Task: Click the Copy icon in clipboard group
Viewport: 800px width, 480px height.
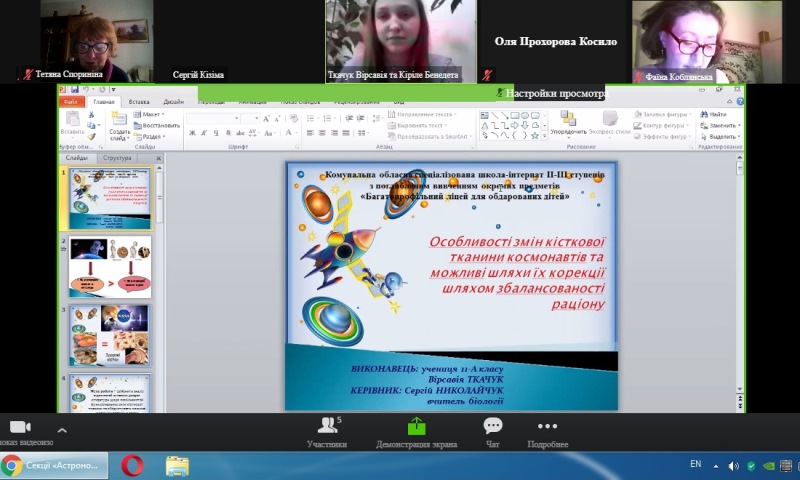Action: point(91,125)
